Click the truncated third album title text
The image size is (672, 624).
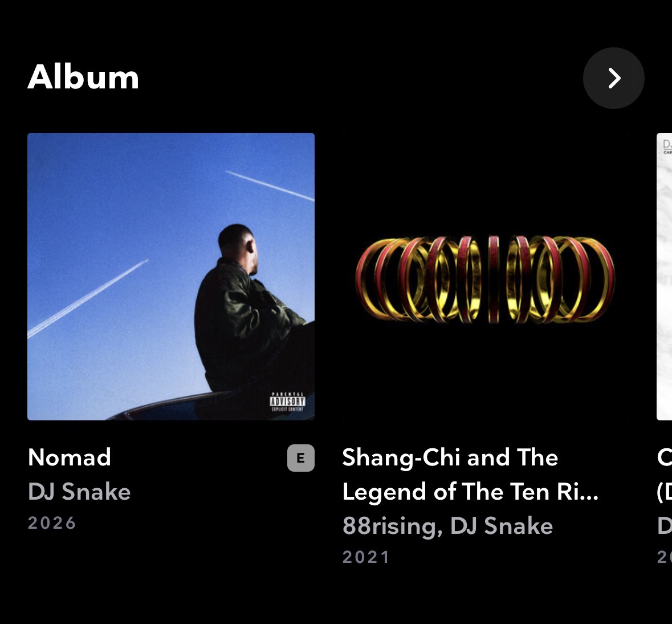(664, 475)
